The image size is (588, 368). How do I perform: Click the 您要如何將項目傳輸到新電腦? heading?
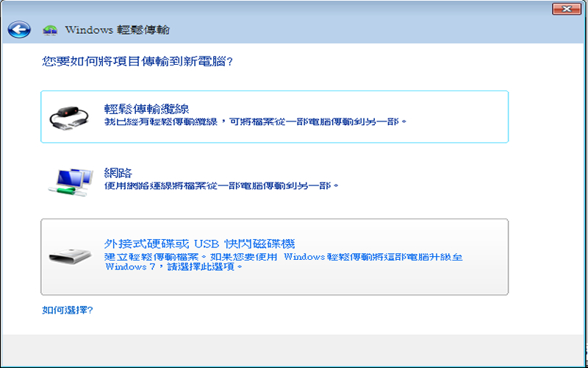tap(137, 61)
